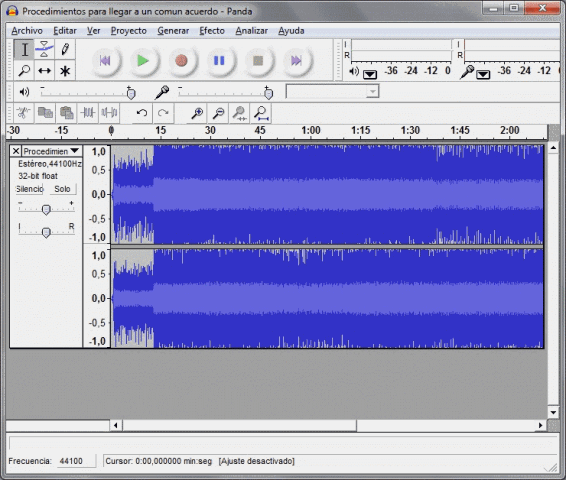
Task: Click in the lower channel waveform
Action: [327, 298]
